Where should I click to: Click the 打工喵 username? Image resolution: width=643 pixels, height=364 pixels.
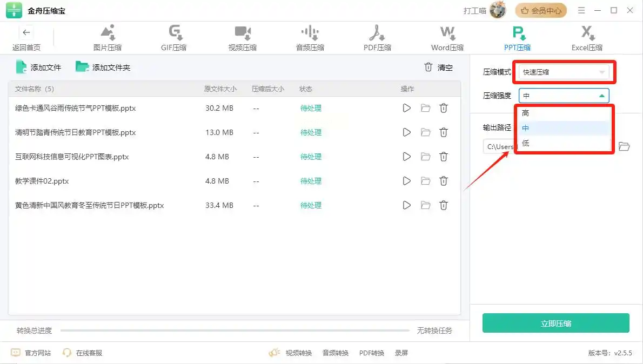pos(475,11)
